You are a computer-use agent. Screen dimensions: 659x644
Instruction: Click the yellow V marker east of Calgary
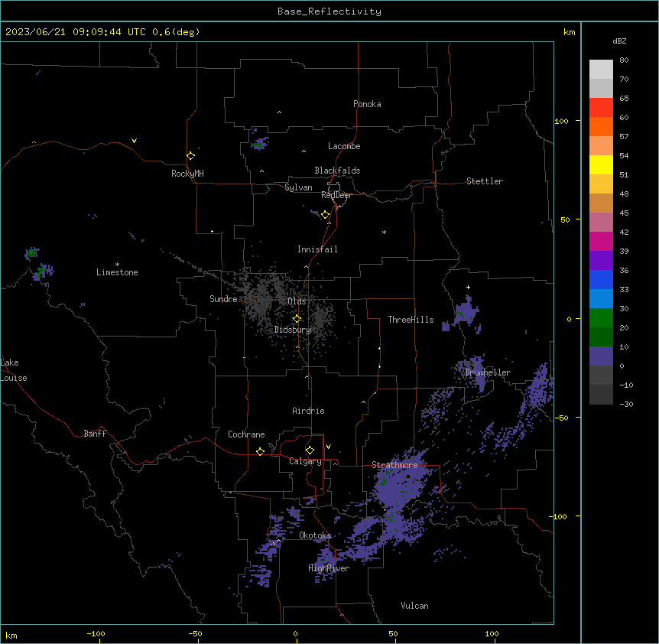point(328,447)
